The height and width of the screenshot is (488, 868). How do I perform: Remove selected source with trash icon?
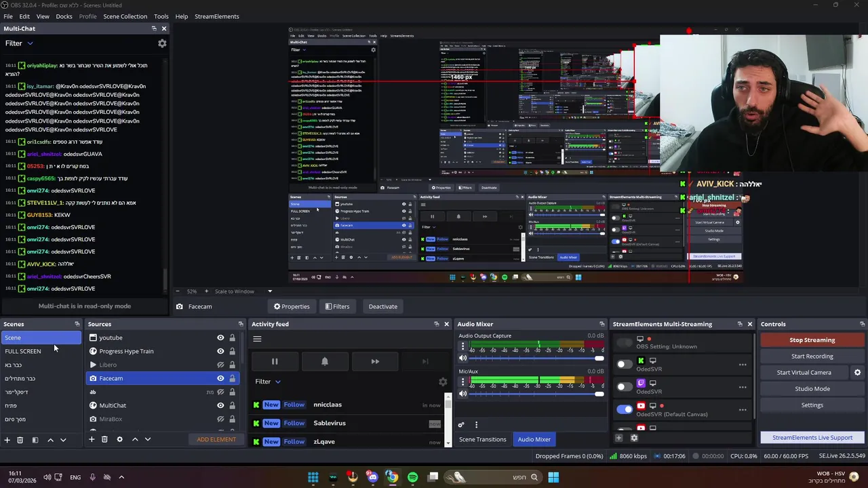104,439
